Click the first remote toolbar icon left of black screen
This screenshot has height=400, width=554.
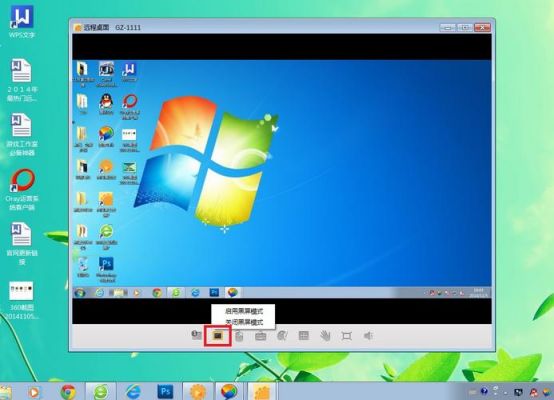[x=196, y=335]
